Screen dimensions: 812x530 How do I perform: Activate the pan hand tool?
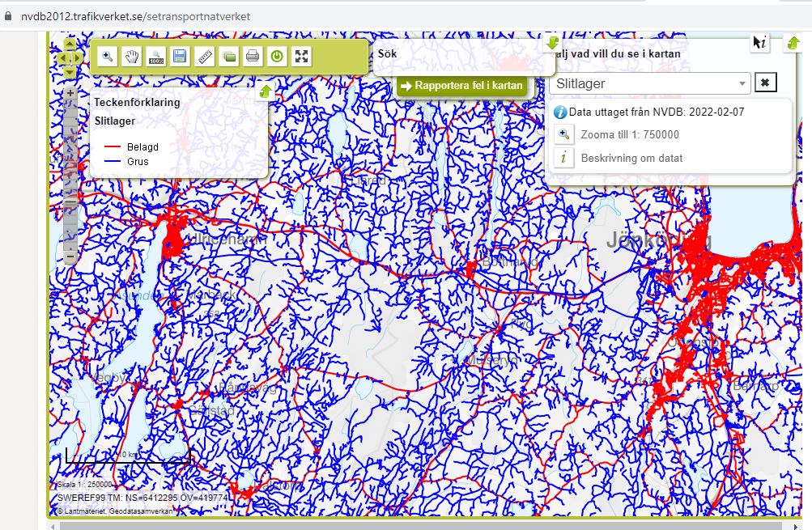[x=131, y=57]
